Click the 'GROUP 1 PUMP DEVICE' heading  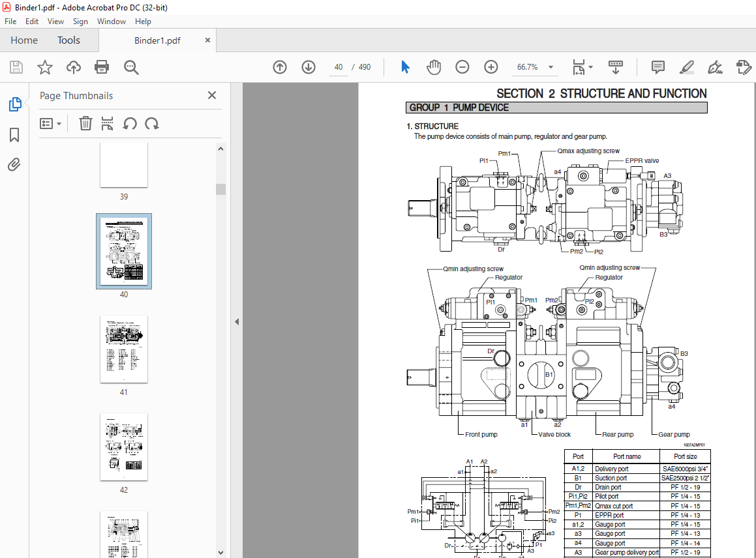point(459,108)
